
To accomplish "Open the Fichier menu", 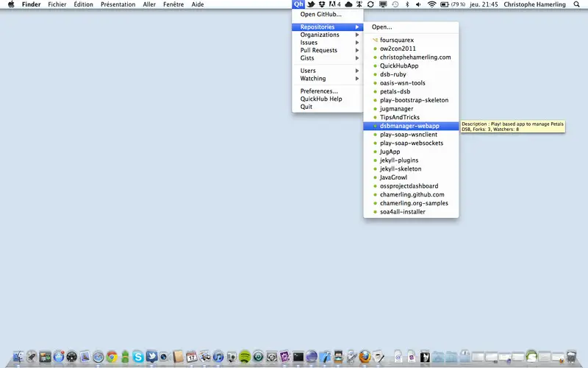I will pos(57,4).
